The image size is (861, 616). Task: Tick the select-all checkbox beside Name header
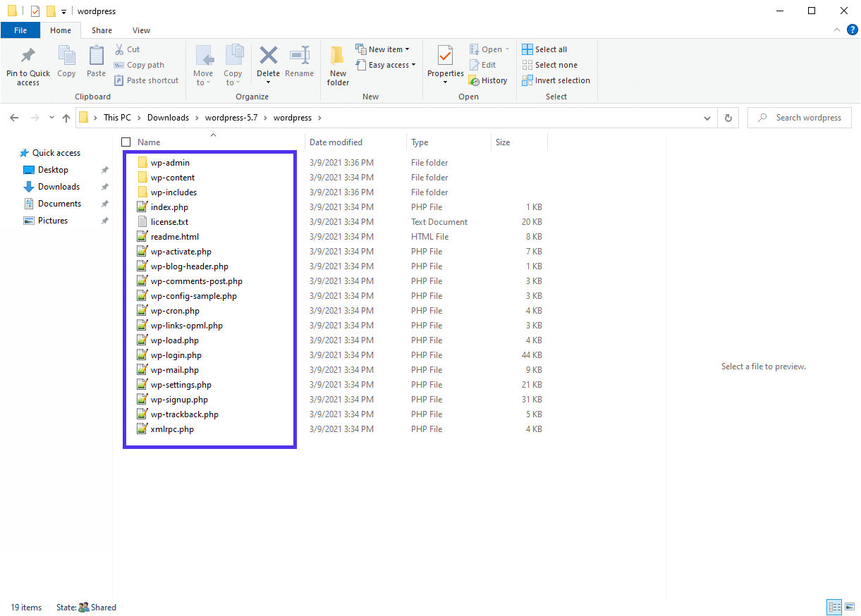(x=126, y=142)
